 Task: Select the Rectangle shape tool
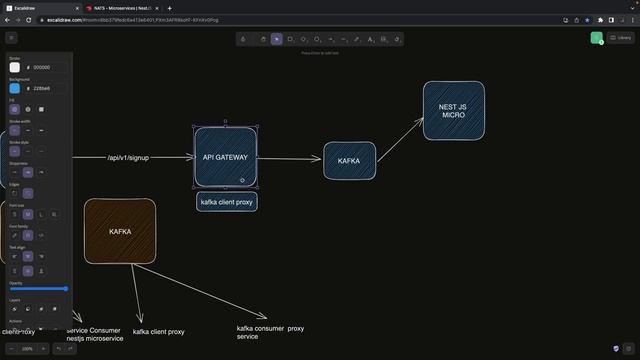click(290, 39)
